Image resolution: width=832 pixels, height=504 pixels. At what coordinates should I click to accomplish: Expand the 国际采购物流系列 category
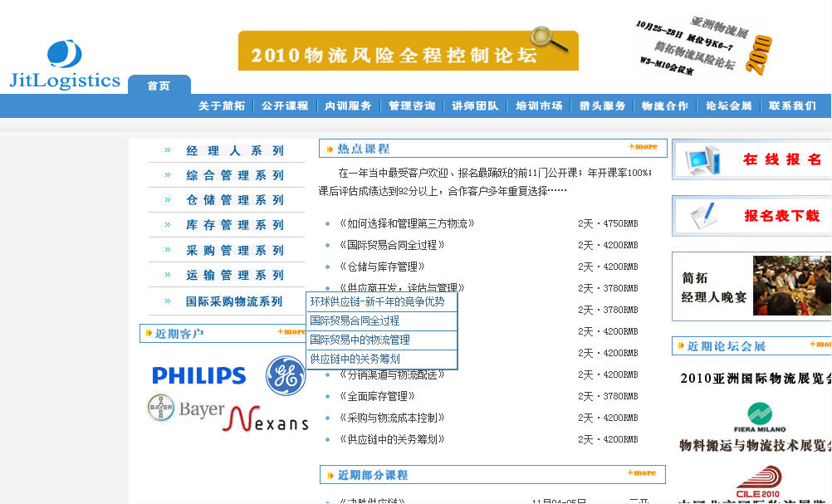click(234, 302)
